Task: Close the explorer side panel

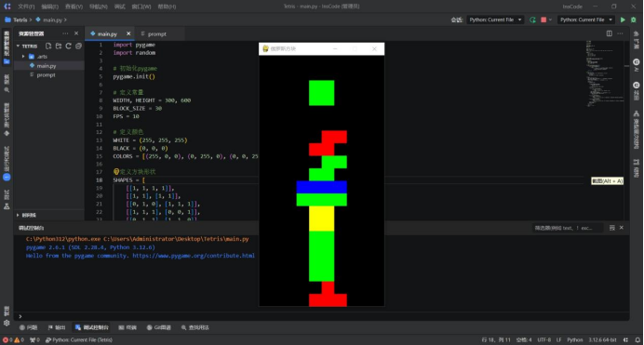Action: click(x=76, y=33)
